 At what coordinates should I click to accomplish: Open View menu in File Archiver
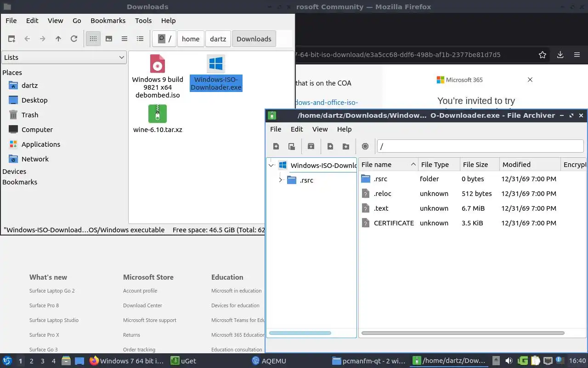(320, 129)
